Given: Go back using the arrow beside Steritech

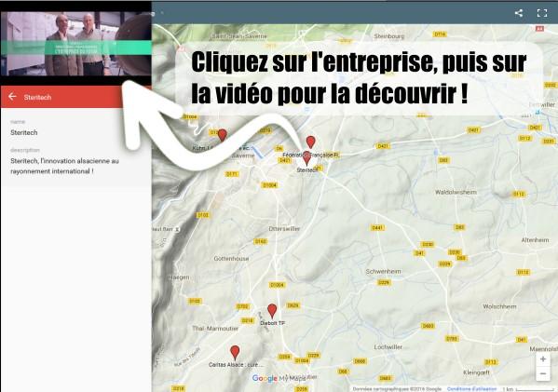Looking at the screenshot, I should (12, 97).
